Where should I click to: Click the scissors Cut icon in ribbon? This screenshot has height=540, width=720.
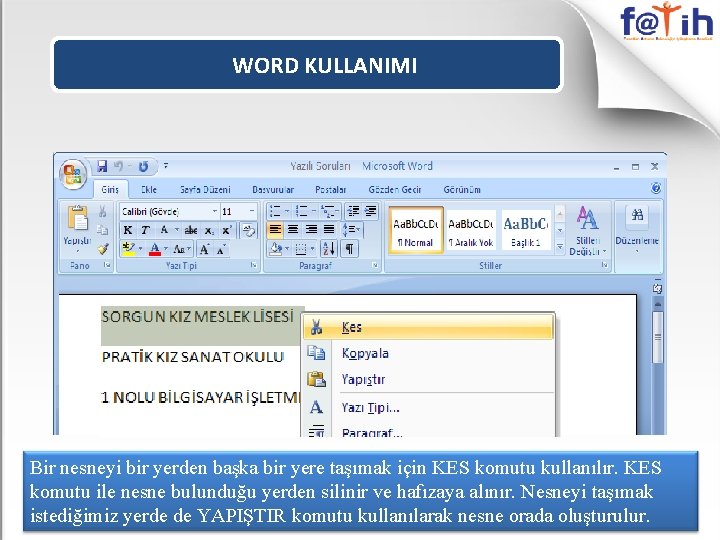(x=102, y=211)
